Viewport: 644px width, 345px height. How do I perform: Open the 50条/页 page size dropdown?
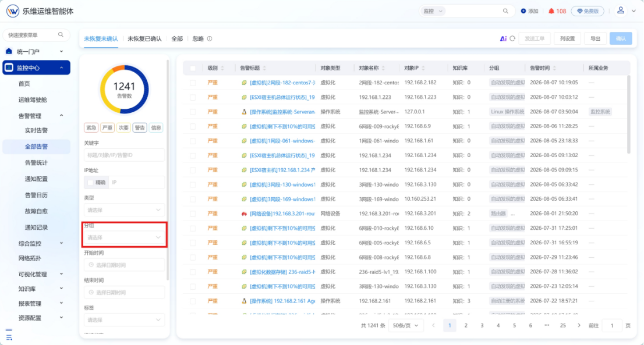pos(405,325)
